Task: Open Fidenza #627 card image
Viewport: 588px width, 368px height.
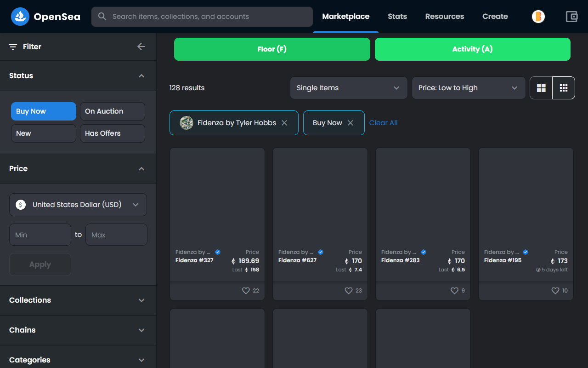Action: click(320, 196)
